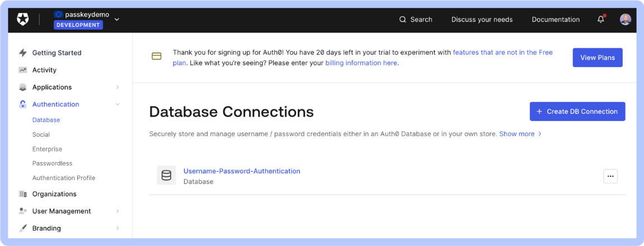Click the Branding label in sidebar
644x246 pixels.
[46, 228]
